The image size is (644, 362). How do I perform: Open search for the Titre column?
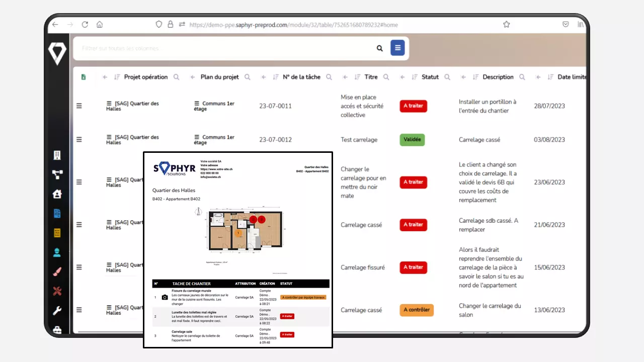coord(386,77)
